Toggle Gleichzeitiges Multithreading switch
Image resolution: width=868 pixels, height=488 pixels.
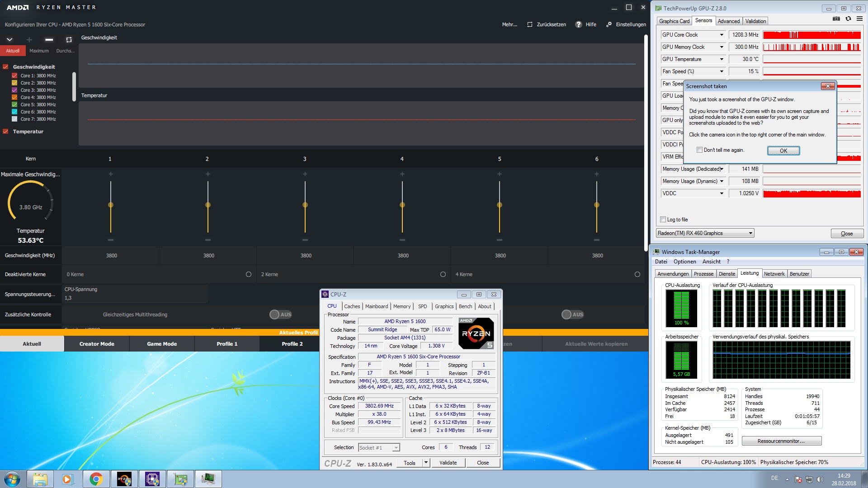click(281, 314)
